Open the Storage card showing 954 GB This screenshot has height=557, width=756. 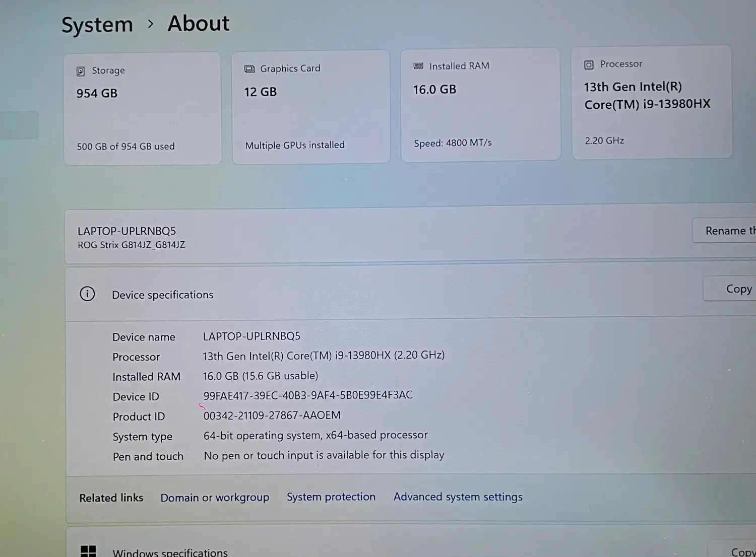coord(143,109)
